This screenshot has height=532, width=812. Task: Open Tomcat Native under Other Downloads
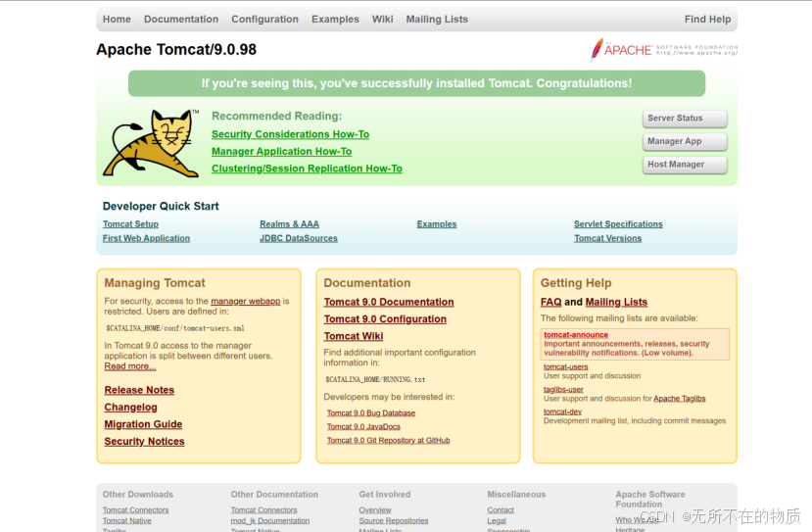127,521
